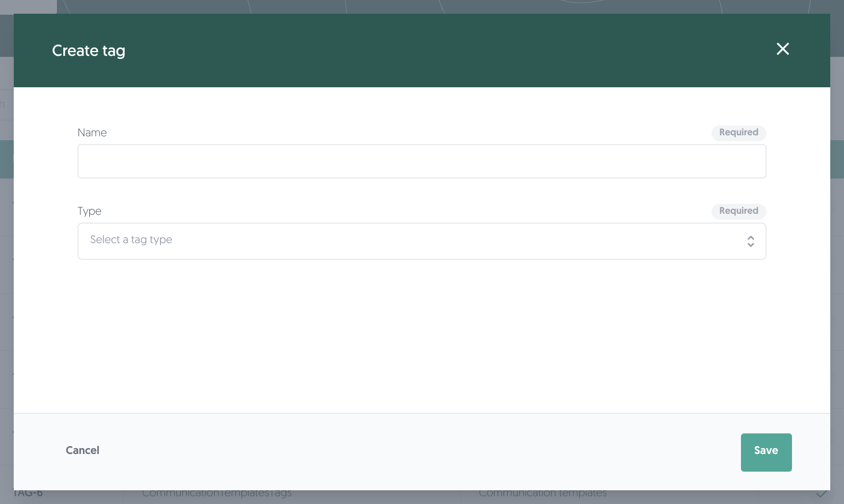The height and width of the screenshot is (504, 844).
Task: Click the dimmed search box at left edge
Action: tap(6, 104)
